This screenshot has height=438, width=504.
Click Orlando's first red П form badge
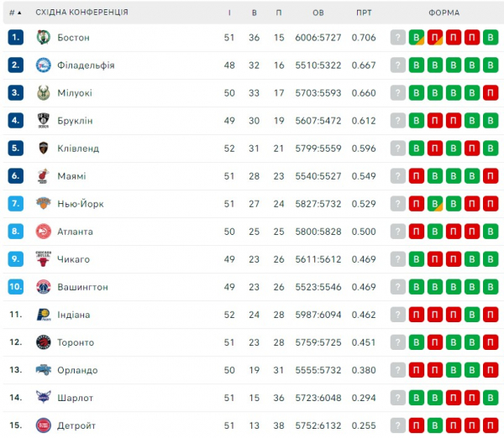point(417,370)
